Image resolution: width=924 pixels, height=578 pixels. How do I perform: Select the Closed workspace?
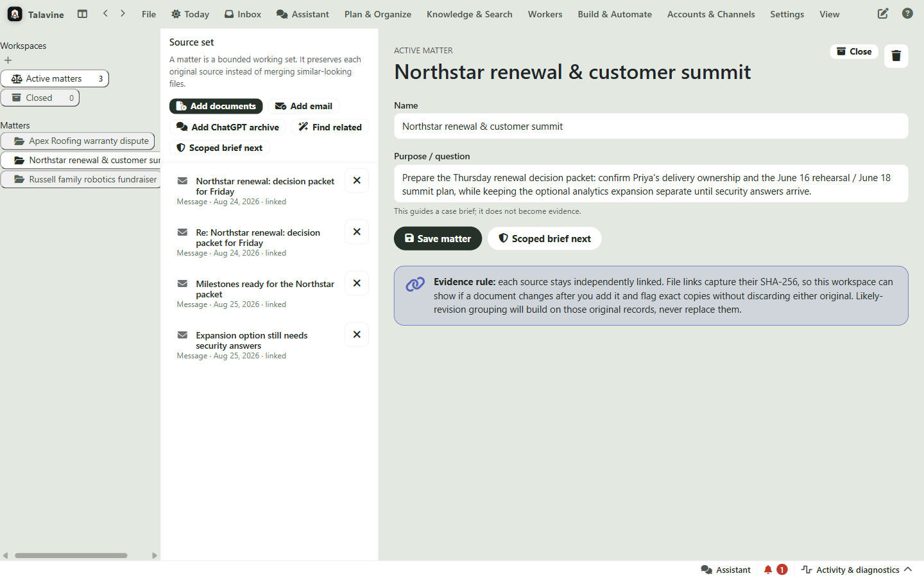[x=40, y=98]
